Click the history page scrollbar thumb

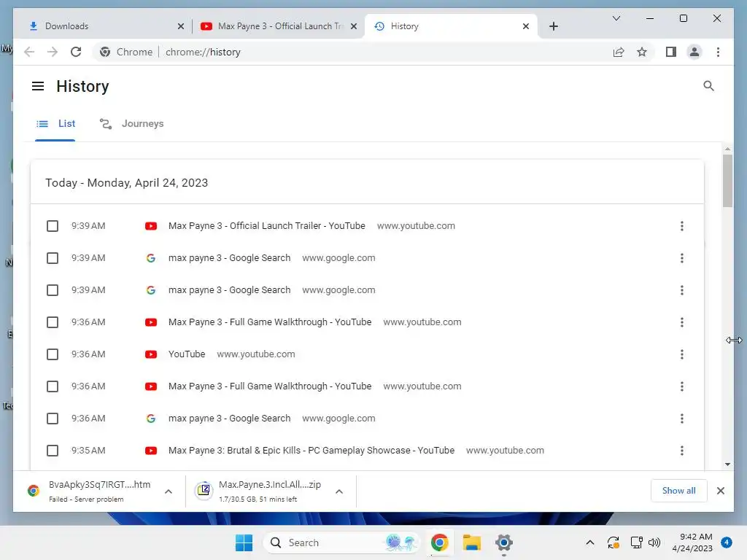(727, 181)
